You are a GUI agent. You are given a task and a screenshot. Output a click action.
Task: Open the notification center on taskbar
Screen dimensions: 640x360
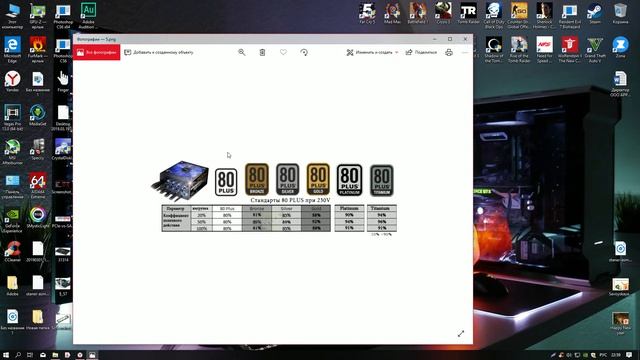click(x=629, y=355)
